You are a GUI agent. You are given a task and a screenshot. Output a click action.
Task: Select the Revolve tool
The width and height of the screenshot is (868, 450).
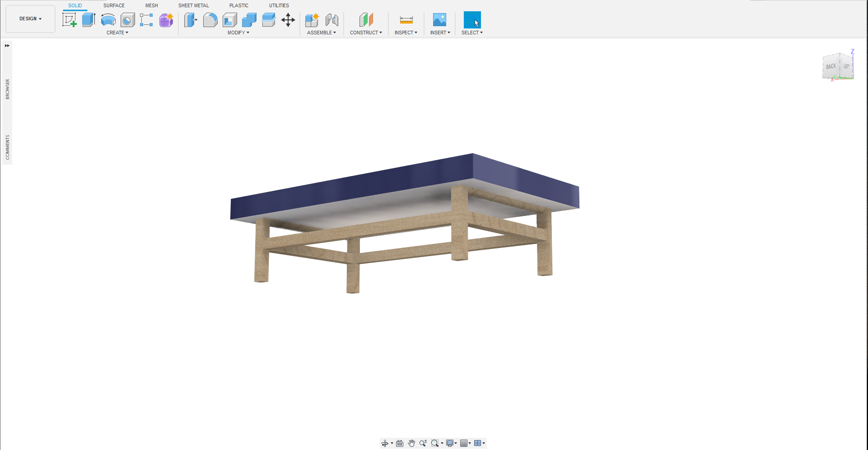coord(108,20)
